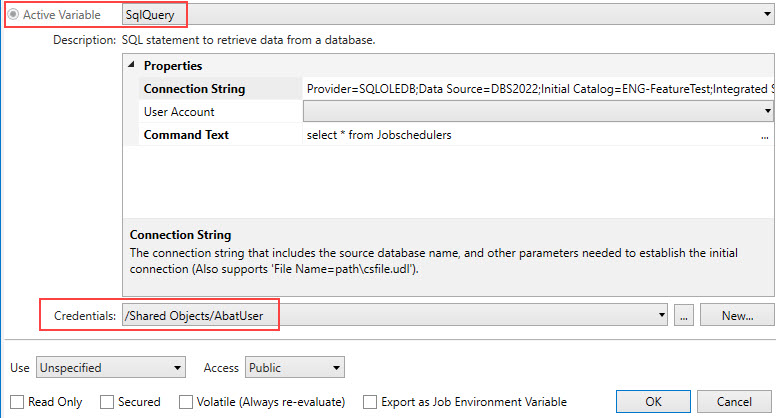The height and width of the screenshot is (418, 776).
Task: Enable the Read Only checkbox
Action: click(x=17, y=402)
